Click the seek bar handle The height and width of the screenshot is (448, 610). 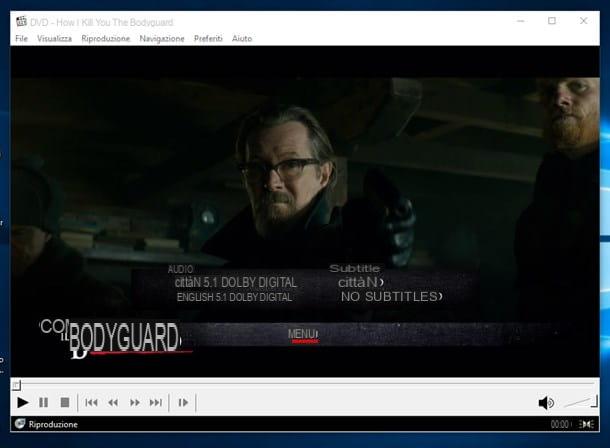coord(16,385)
